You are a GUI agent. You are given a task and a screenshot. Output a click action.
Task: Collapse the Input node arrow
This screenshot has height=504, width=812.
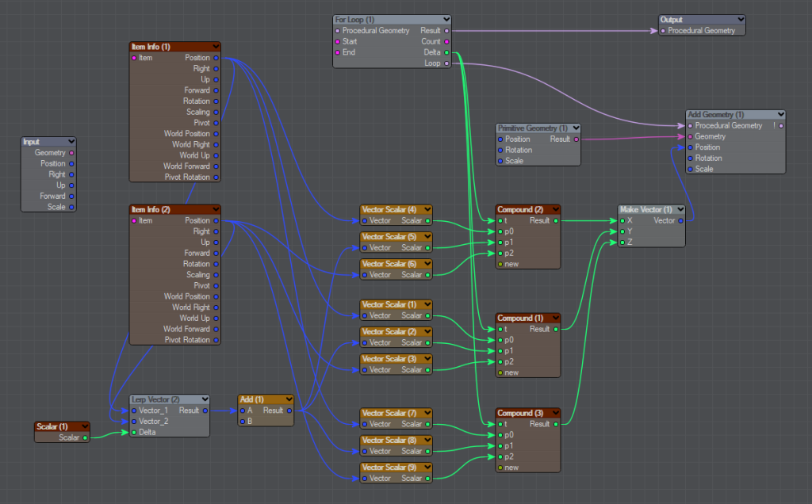click(71, 141)
